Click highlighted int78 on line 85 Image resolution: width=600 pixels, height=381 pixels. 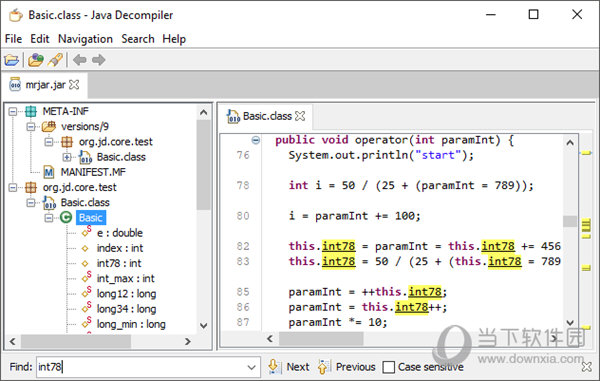[x=425, y=292]
